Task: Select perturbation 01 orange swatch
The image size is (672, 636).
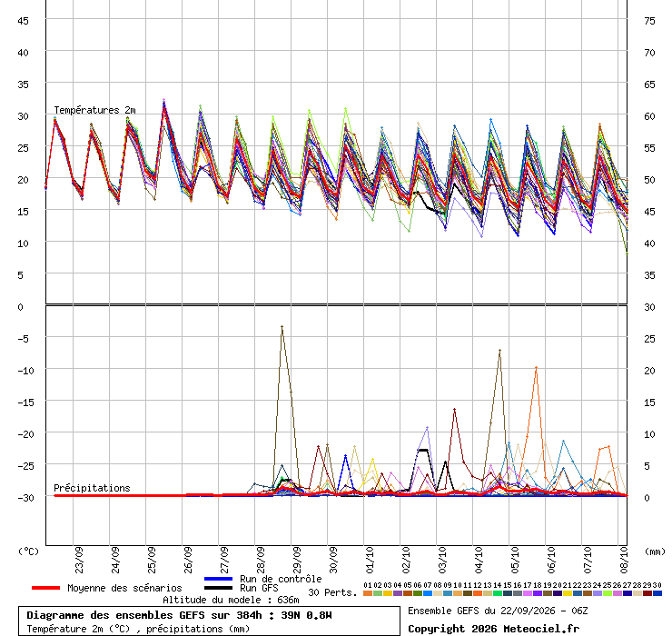Action: point(367,593)
